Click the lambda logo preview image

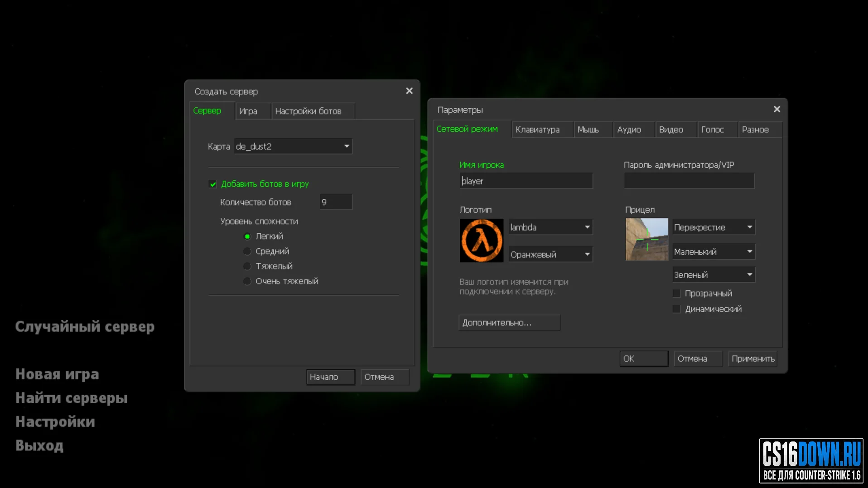(x=481, y=240)
